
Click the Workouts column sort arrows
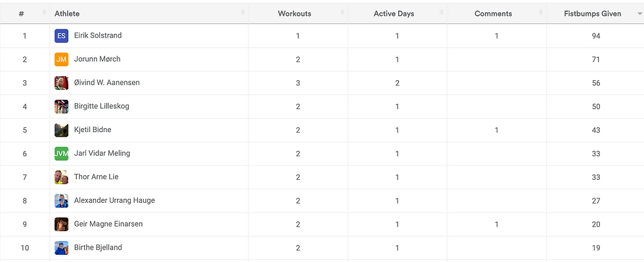pyautogui.click(x=342, y=13)
